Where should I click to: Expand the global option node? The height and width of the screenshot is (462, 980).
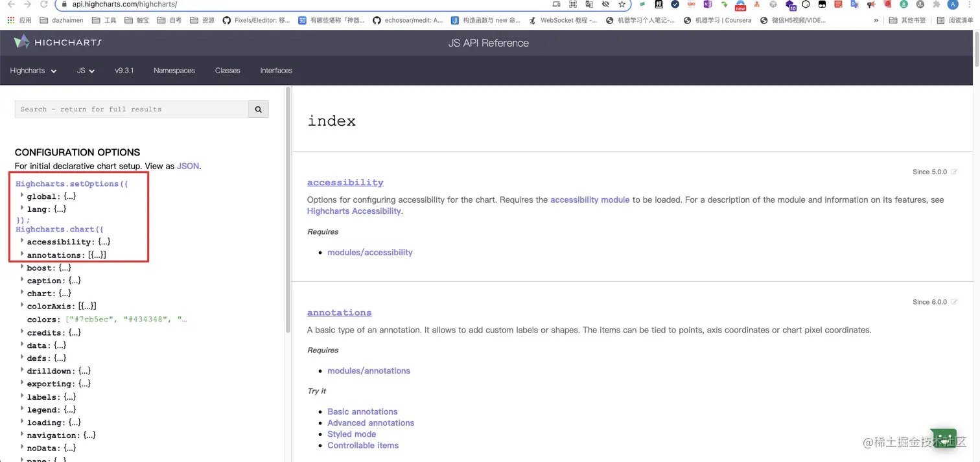pos(22,196)
